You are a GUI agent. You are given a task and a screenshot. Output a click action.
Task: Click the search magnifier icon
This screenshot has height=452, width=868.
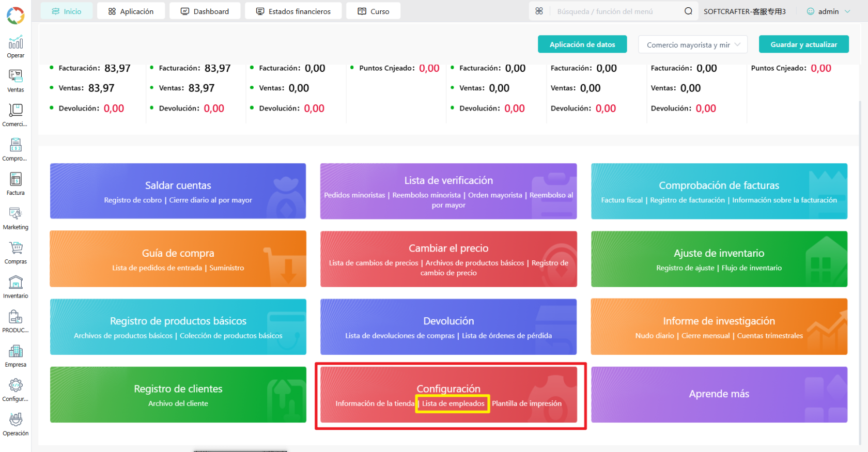pyautogui.click(x=688, y=11)
